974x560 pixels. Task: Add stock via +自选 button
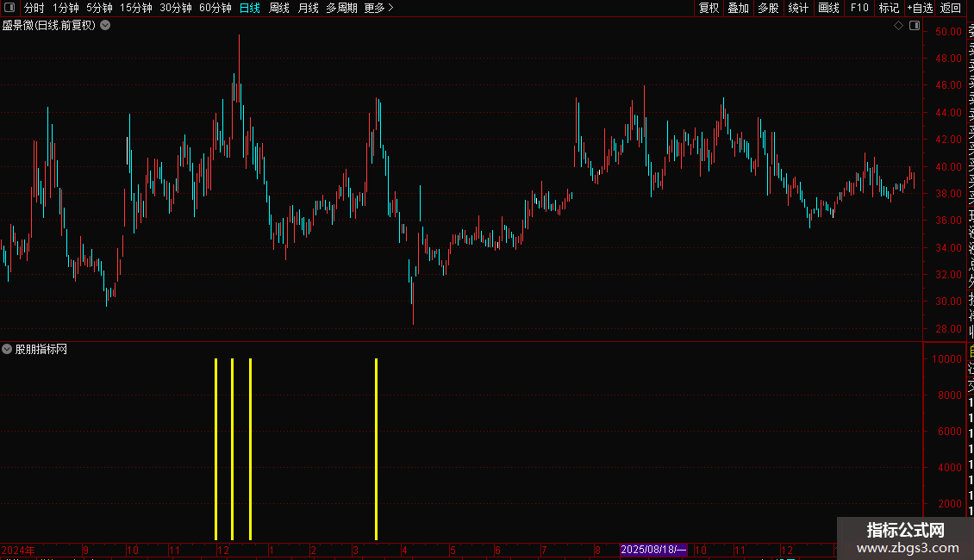click(920, 8)
